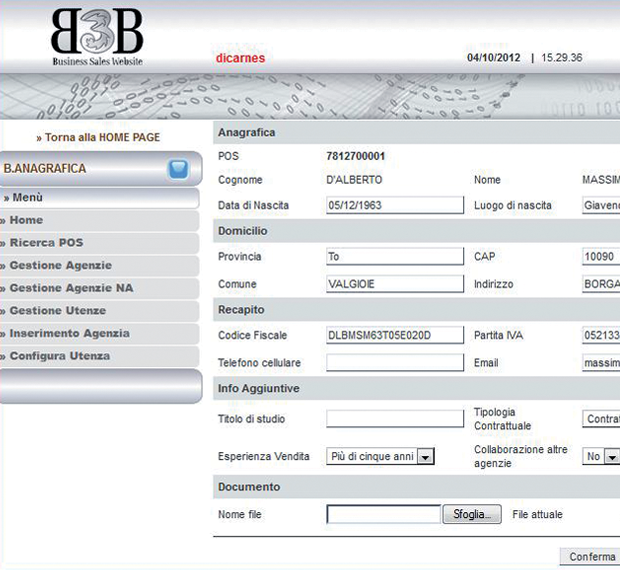Click the B3B Business Sales Website logo
Screen dimensions: 620x570
click(x=97, y=37)
